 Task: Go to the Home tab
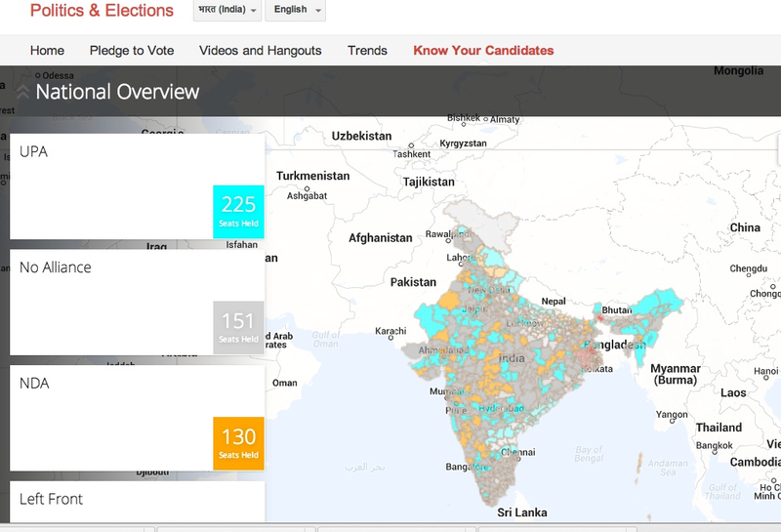tap(47, 51)
